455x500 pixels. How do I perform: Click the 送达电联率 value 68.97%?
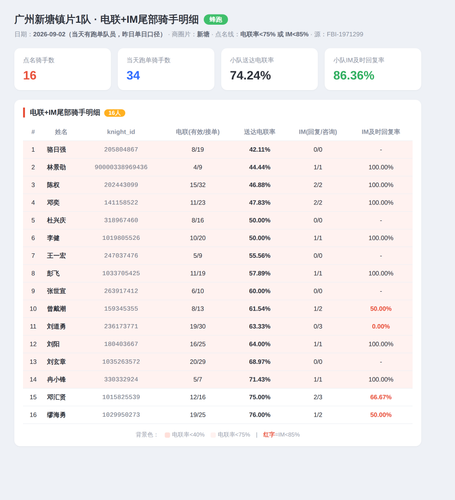coord(260,362)
